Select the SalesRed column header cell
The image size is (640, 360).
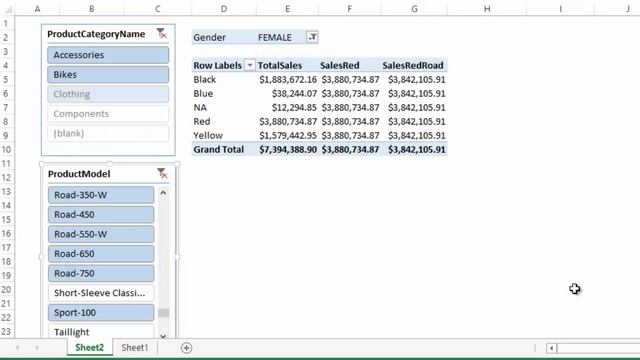[349, 65]
